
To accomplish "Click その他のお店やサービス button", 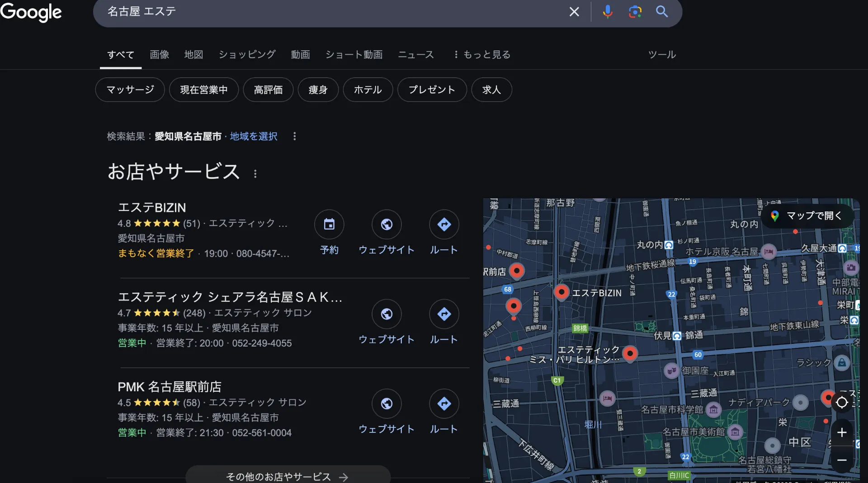I will [x=288, y=476].
